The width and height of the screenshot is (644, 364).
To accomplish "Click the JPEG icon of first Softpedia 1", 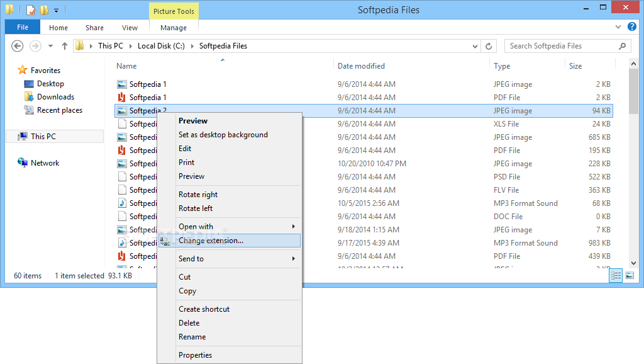I will coord(122,84).
